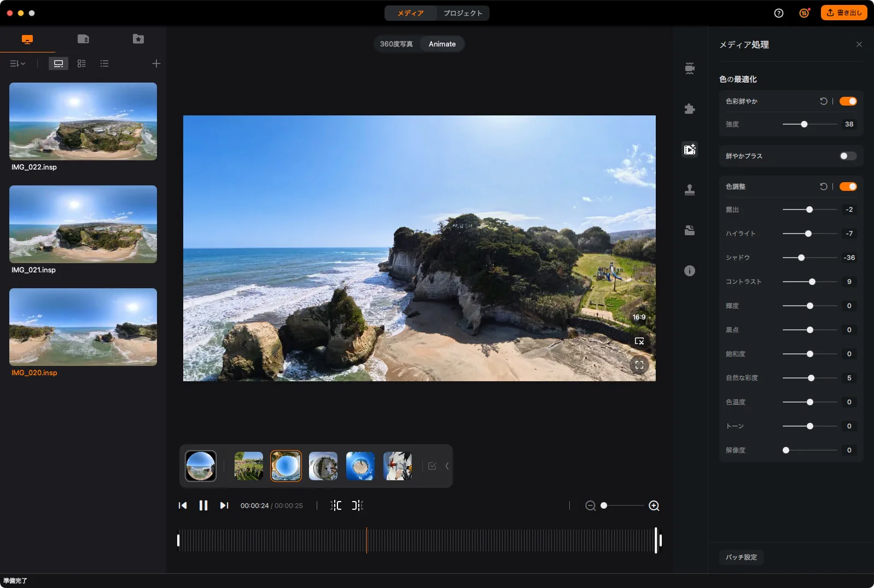The height and width of the screenshot is (588, 874).
Task: Skip to the next frame
Action: tap(224, 505)
